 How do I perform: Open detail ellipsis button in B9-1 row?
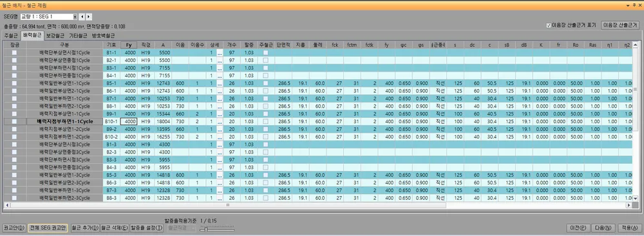[220, 114]
